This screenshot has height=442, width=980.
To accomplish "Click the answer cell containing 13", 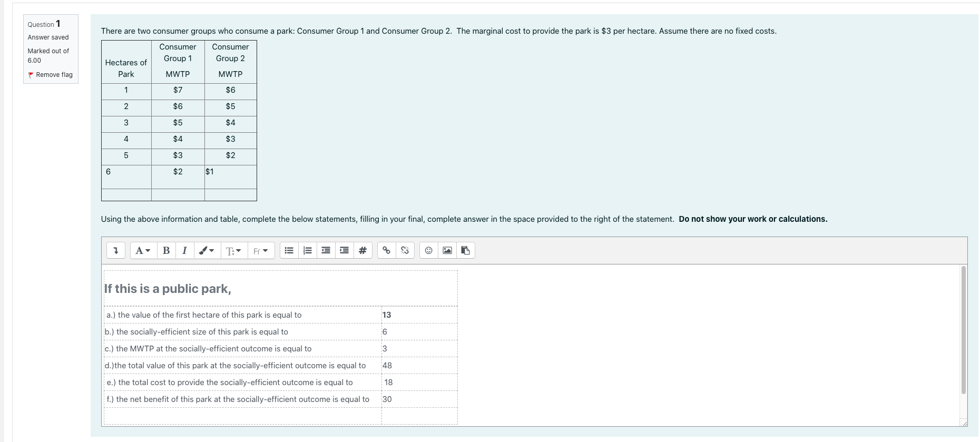I will coord(419,315).
